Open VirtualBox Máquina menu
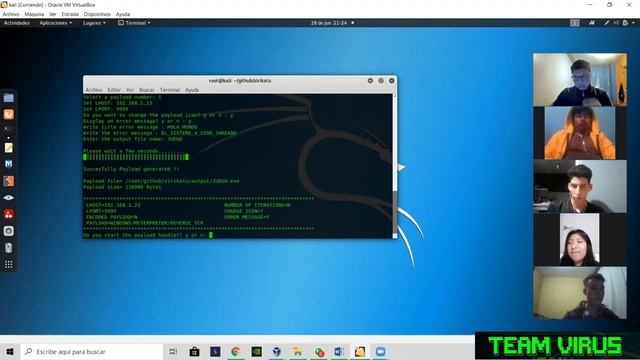This screenshot has width=640, height=360. [x=34, y=14]
